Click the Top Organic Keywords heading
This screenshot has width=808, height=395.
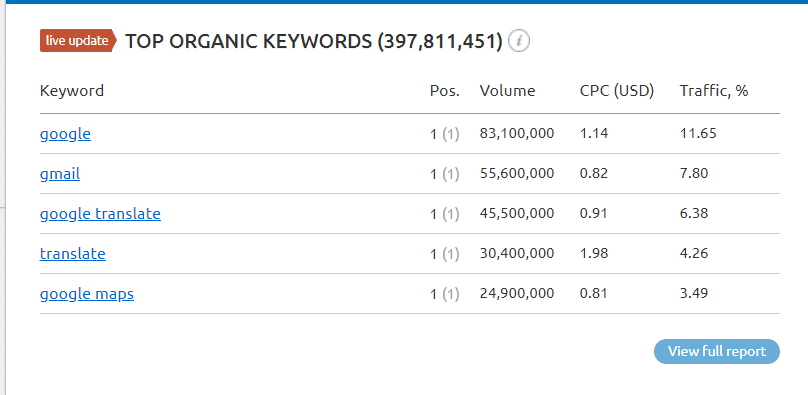coord(314,41)
